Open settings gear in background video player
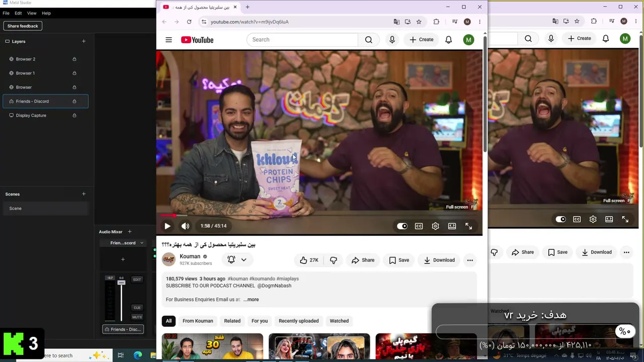The image size is (644, 362). coord(593,219)
